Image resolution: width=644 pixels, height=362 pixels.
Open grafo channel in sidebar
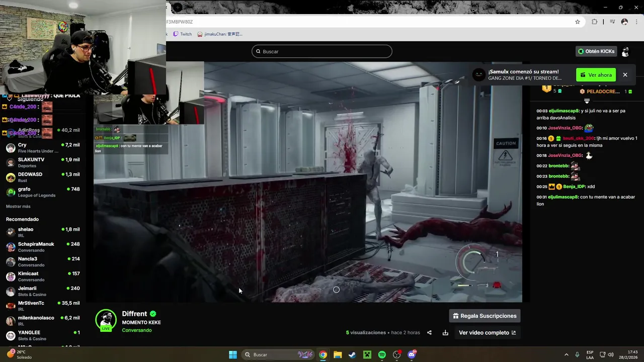coord(43,192)
